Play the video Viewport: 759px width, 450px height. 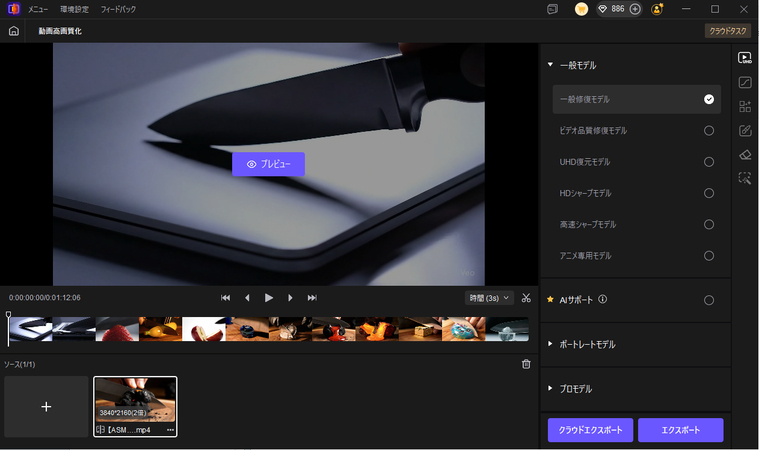[269, 298]
